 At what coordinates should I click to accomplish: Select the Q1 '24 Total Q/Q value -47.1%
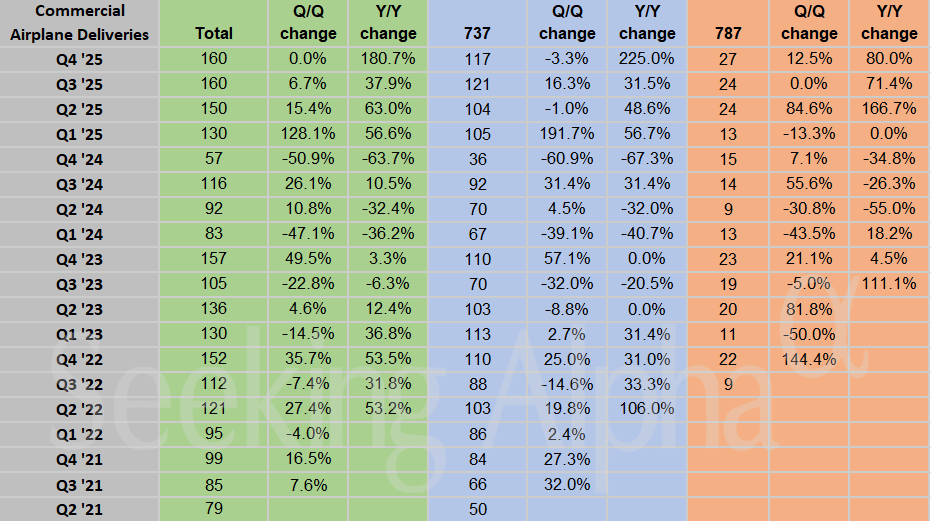pos(308,234)
